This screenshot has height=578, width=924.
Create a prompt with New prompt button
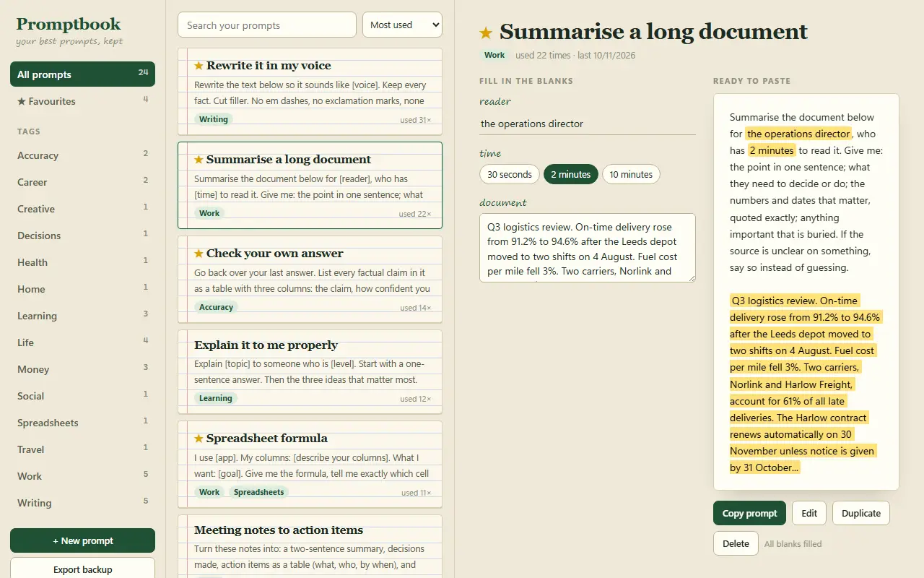[x=82, y=540]
